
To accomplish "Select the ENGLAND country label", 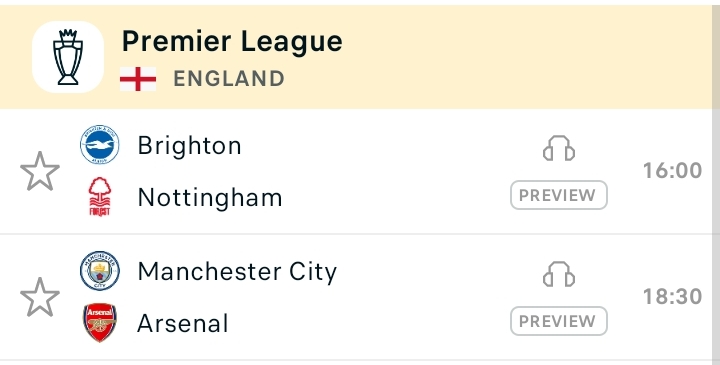I will tap(229, 79).
